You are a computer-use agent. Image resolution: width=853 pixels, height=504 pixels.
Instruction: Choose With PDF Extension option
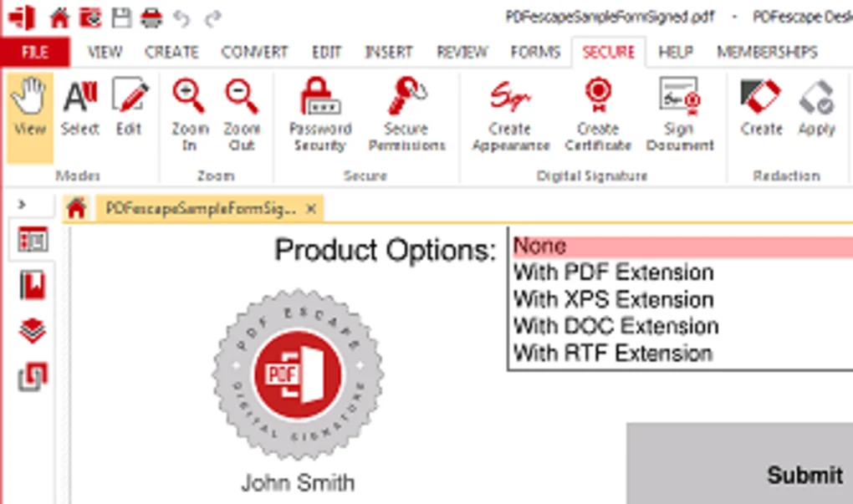(613, 272)
